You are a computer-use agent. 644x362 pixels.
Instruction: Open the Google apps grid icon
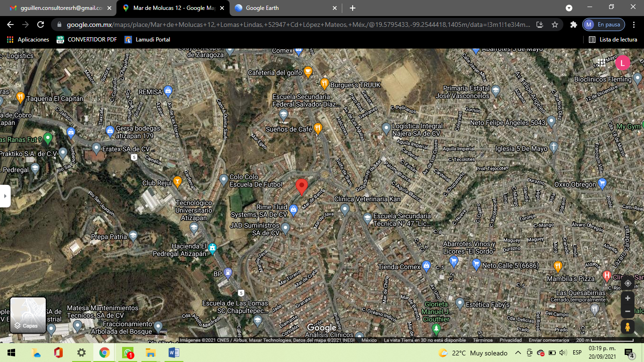tap(601, 62)
